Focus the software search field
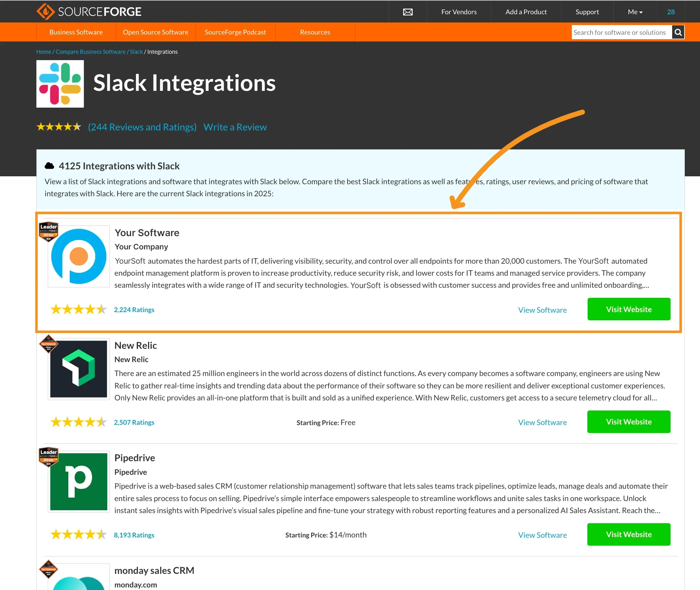Viewport: 700px width, 590px height. tap(622, 32)
